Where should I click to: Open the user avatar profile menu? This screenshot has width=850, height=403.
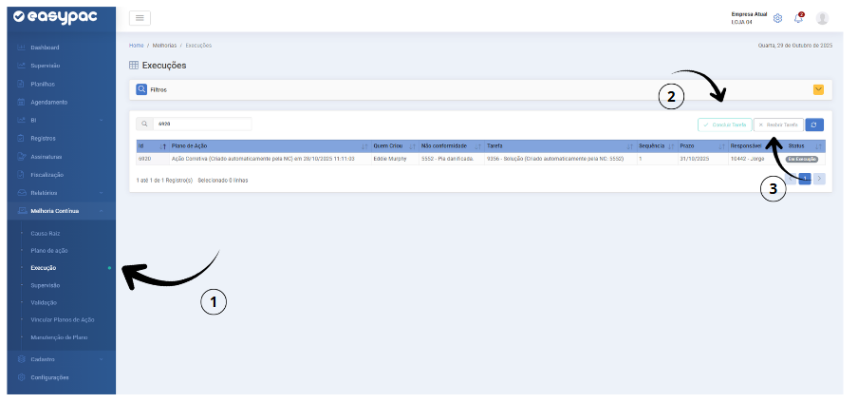822,18
